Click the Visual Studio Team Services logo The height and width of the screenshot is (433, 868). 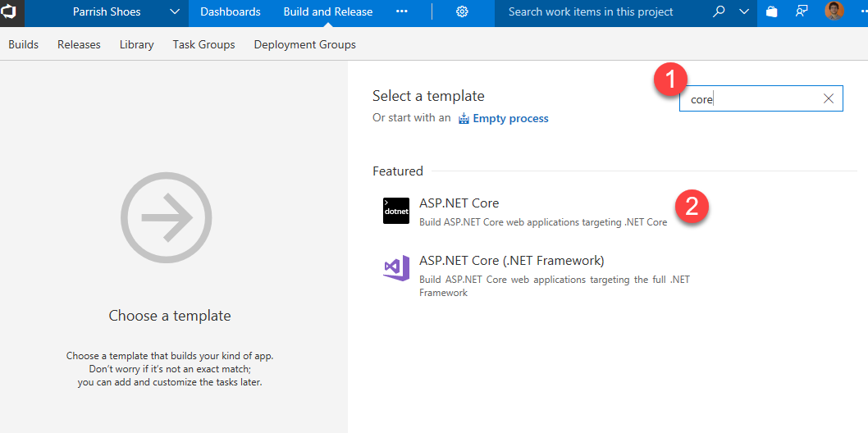11,12
